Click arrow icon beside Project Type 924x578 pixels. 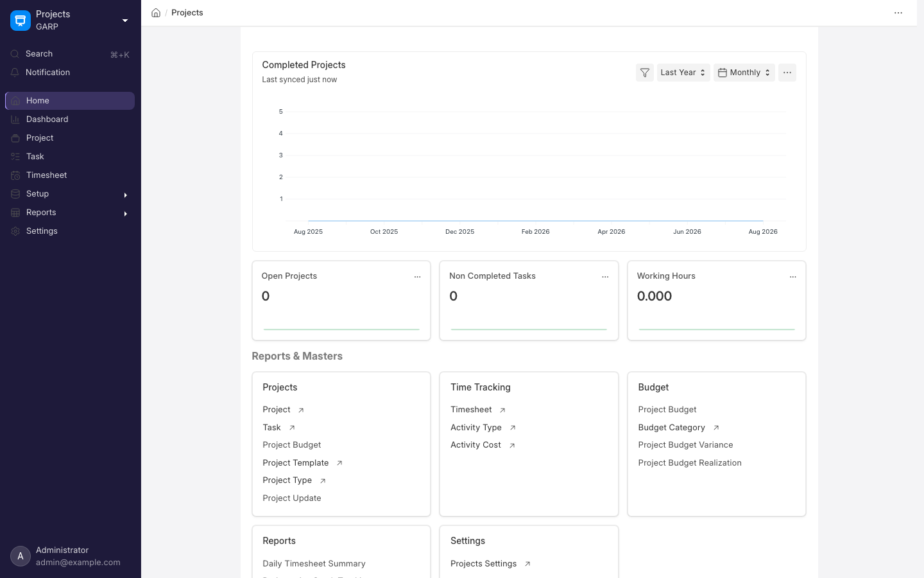pyautogui.click(x=323, y=480)
